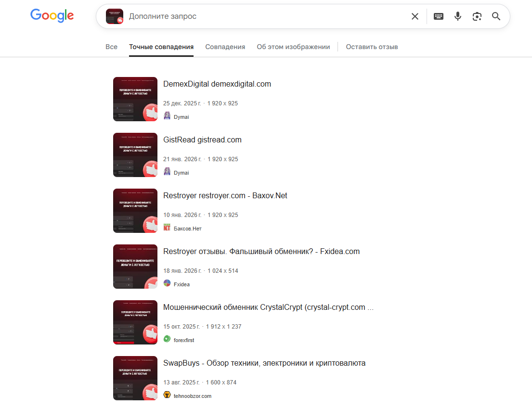Start voice search with the microphone icon
This screenshot has height=408, width=532.
[458, 16]
